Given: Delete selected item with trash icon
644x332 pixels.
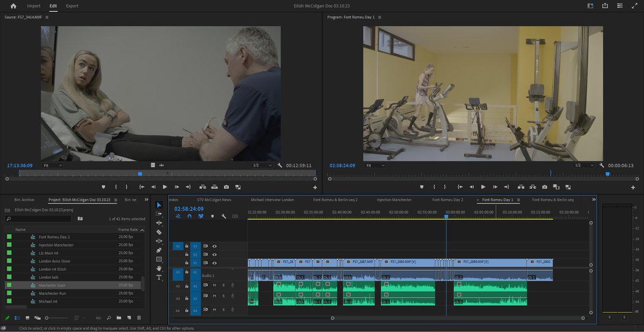Looking at the screenshot, I should pyautogui.click(x=139, y=318).
